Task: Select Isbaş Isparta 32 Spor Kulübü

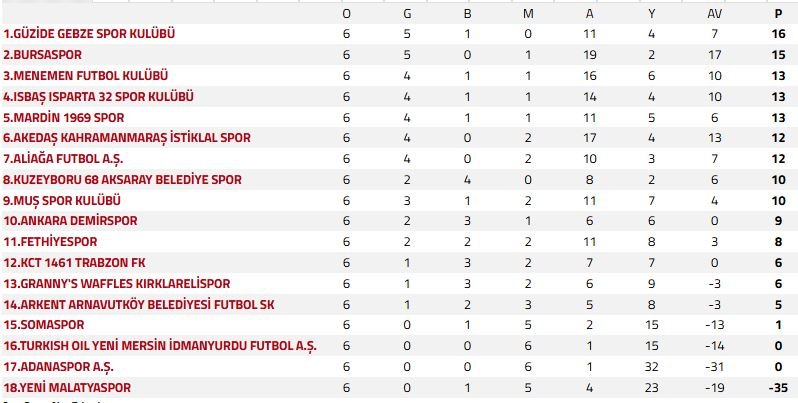Action: pos(98,97)
